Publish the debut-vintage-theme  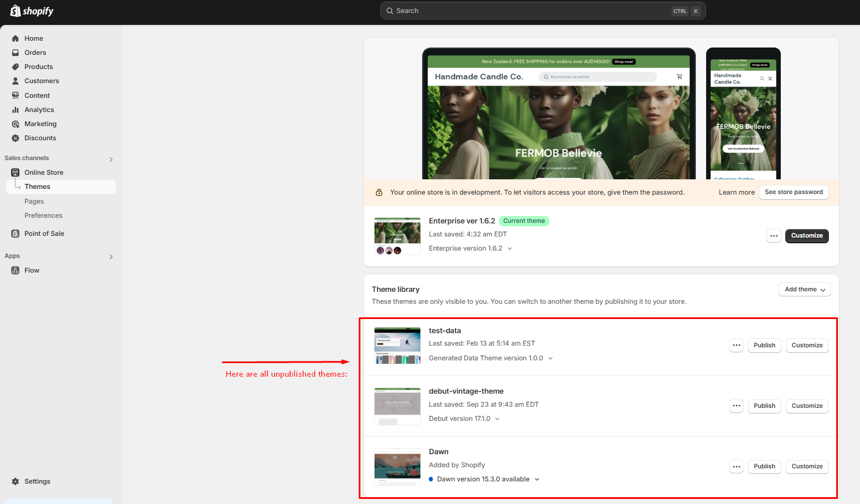coord(764,406)
